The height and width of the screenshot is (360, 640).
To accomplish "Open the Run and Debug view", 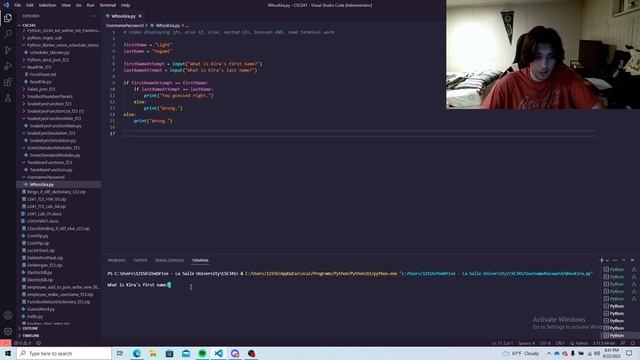I will point(8,66).
